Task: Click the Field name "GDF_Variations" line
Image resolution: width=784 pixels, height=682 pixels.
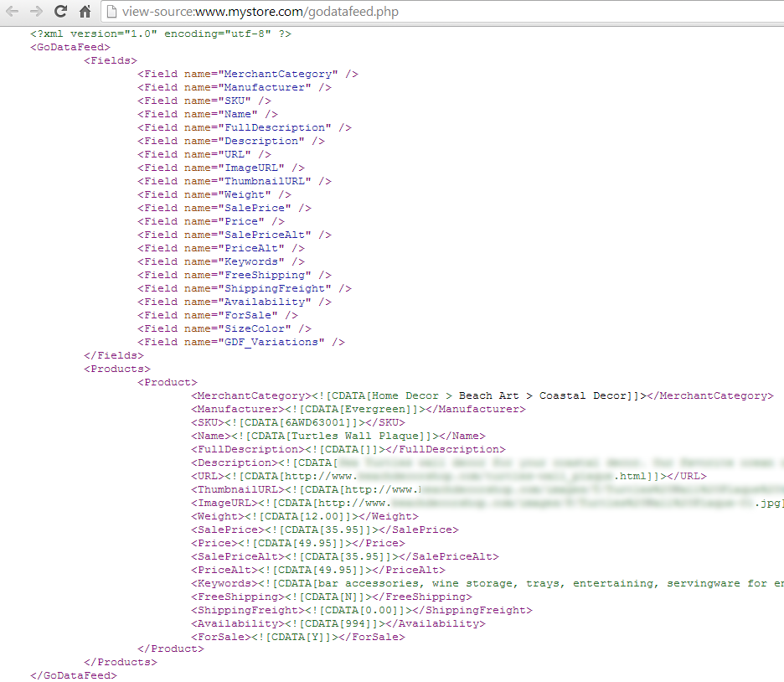Action: coord(241,342)
